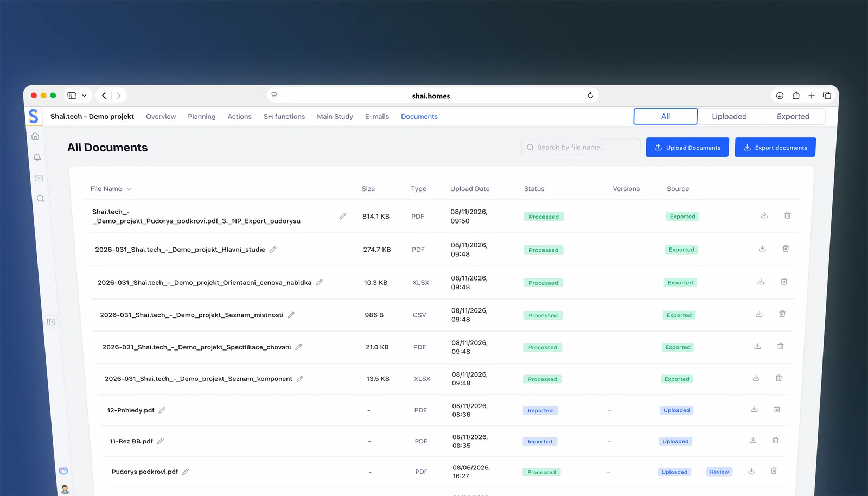Open a new browser tab with plus

coord(812,96)
